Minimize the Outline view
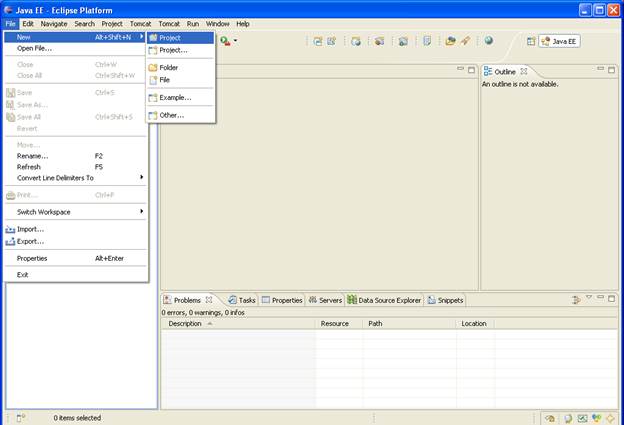Viewport: 624px width, 425px height. tap(601, 69)
